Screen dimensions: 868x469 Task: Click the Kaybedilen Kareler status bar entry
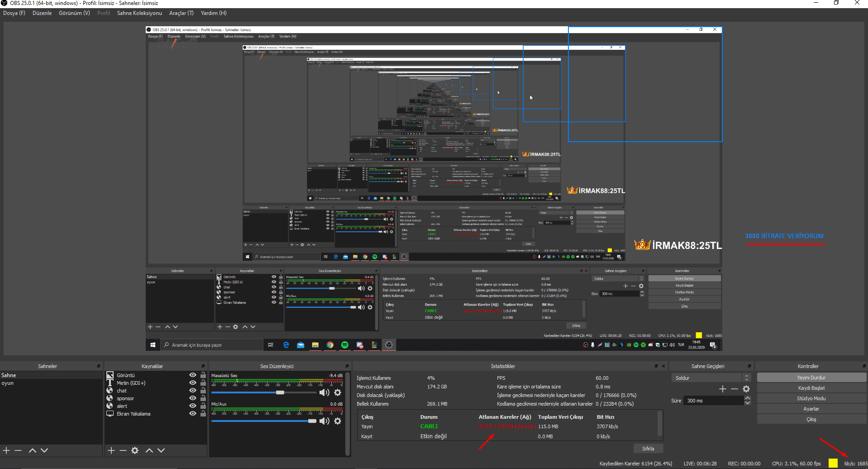tap(636, 464)
